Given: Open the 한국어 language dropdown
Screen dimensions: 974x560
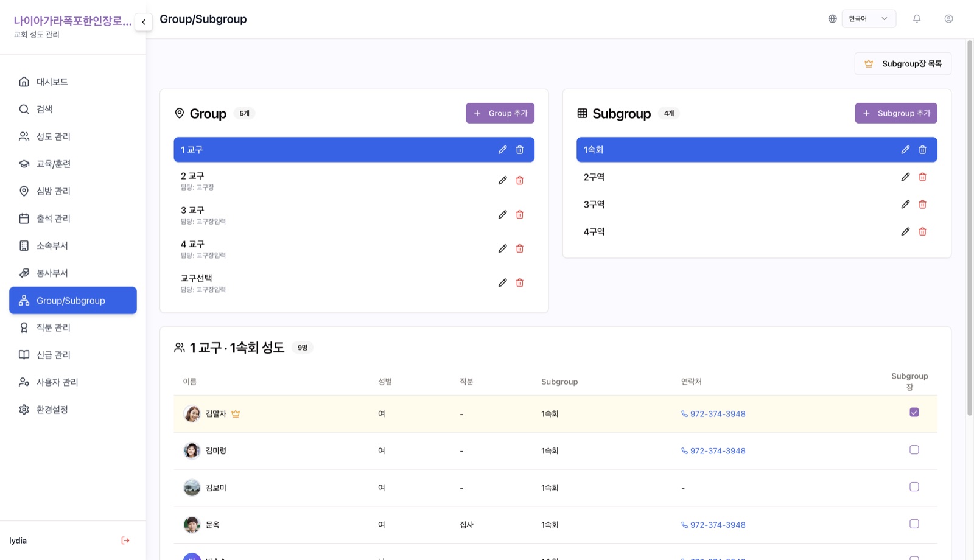Looking at the screenshot, I should pos(869,19).
